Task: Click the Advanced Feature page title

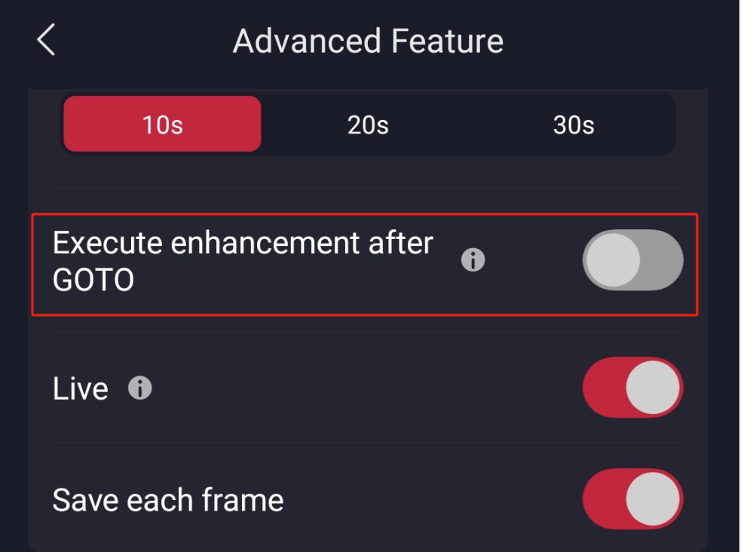Action: [368, 41]
